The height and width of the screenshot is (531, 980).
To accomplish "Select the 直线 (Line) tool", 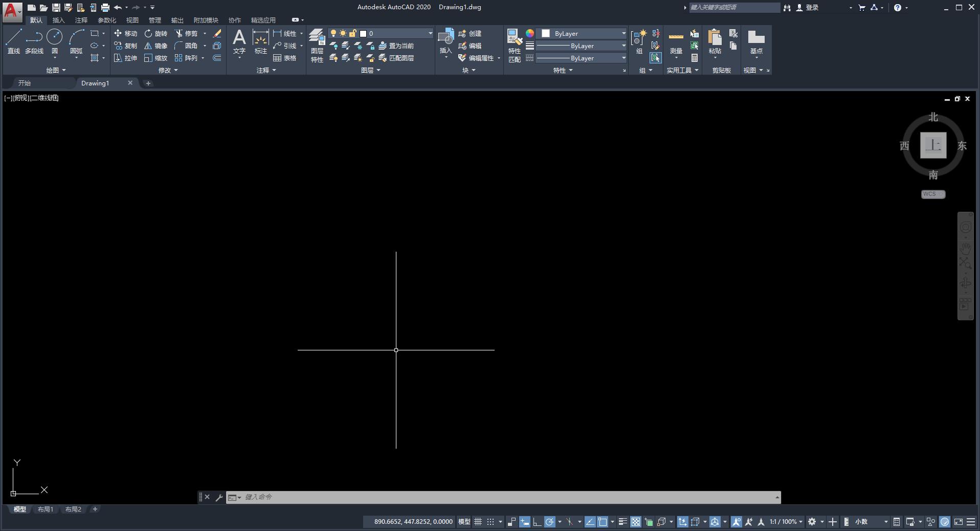I will coord(14,41).
